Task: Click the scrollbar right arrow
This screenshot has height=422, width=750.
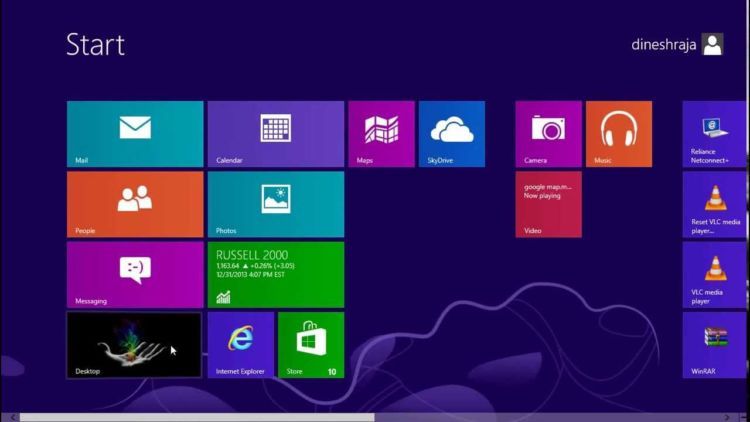Action: pos(727,418)
